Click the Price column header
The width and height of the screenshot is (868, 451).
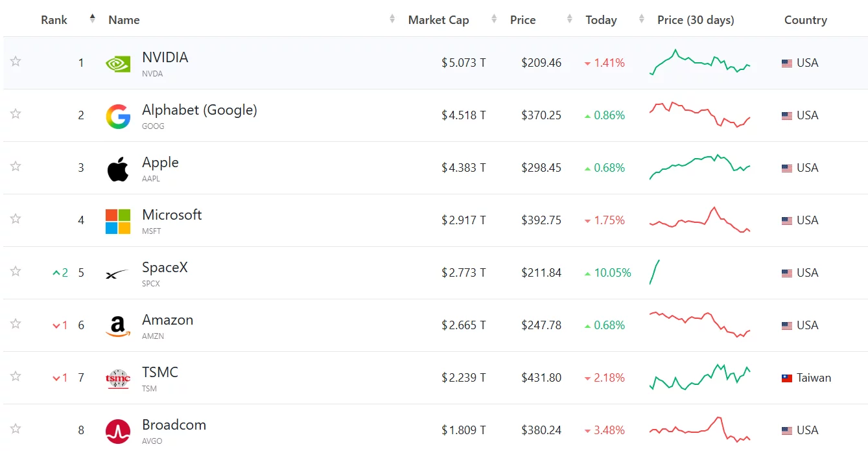(522, 20)
